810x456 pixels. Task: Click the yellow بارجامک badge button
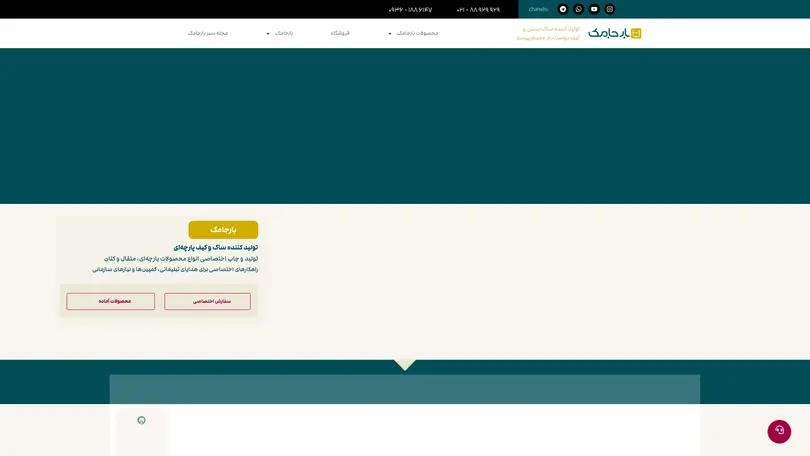(x=223, y=230)
